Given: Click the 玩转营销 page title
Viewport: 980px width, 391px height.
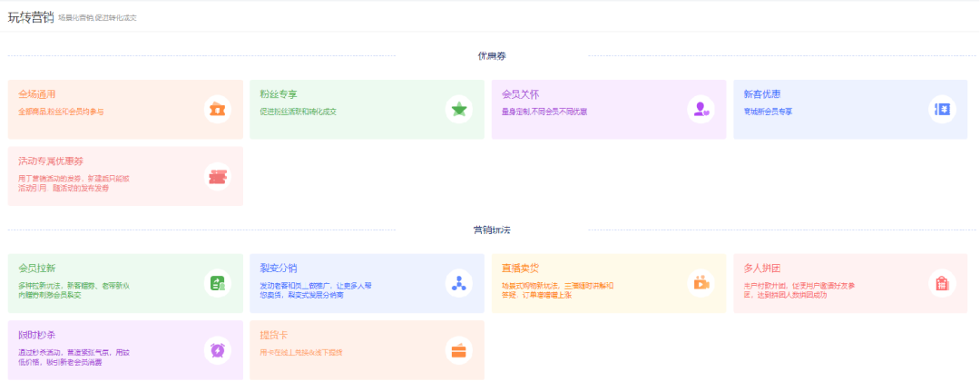Looking at the screenshot, I should [x=31, y=17].
